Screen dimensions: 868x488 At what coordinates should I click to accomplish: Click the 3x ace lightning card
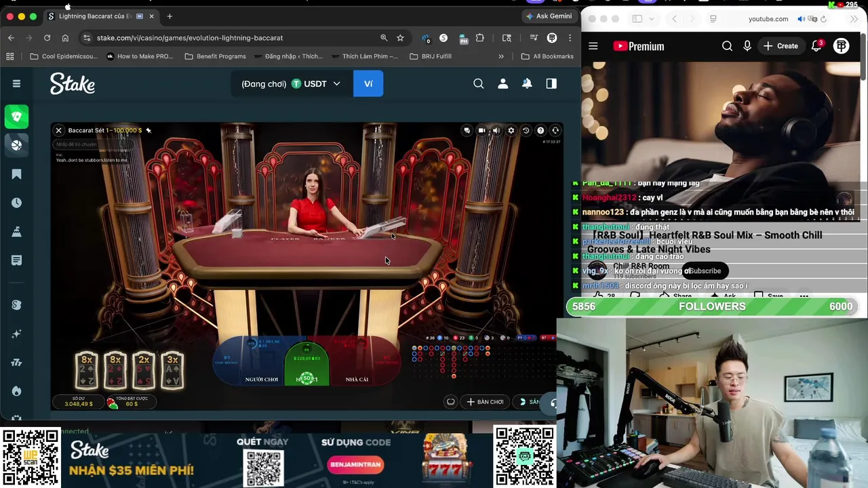click(x=172, y=370)
